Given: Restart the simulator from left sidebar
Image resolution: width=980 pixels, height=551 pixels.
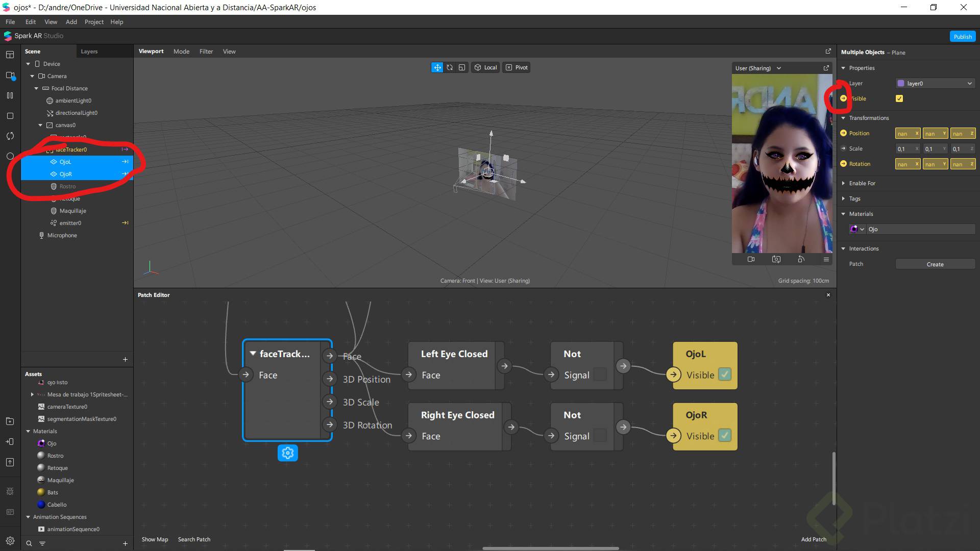Looking at the screenshot, I should [x=10, y=136].
